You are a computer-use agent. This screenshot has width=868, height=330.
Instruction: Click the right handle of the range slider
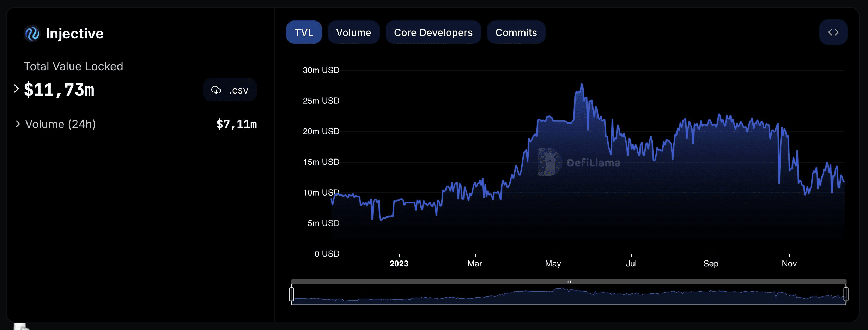(846, 294)
